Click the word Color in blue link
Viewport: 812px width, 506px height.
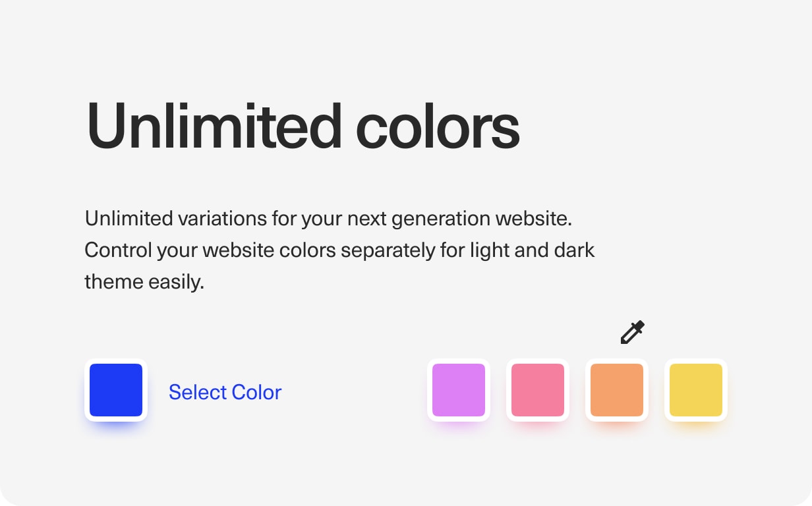point(256,392)
